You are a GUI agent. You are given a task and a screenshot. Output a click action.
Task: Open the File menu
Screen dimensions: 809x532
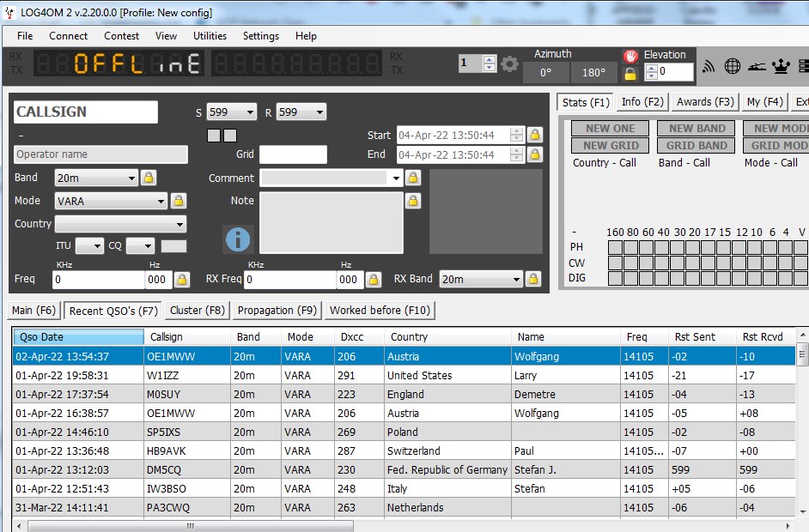pyautogui.click(x=25, y=36)
